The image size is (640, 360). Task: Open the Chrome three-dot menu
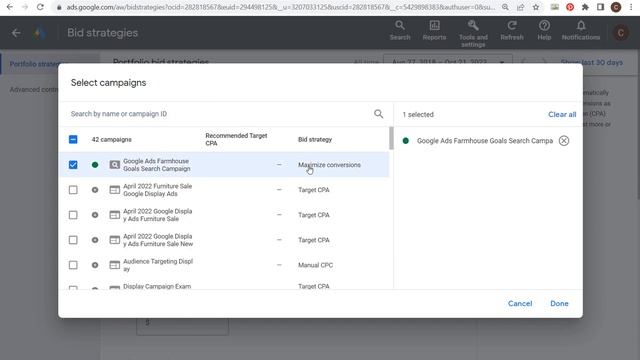(631, 7)
